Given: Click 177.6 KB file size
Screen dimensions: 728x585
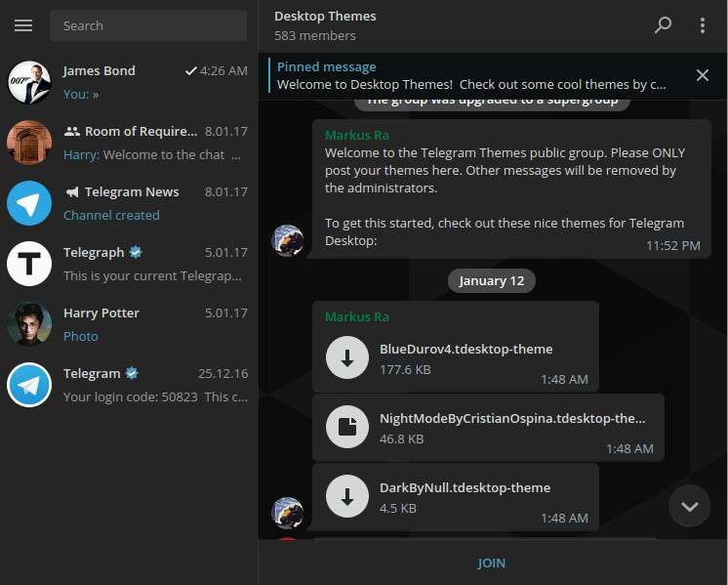Looking at the screenshot, I should [405, 370].
